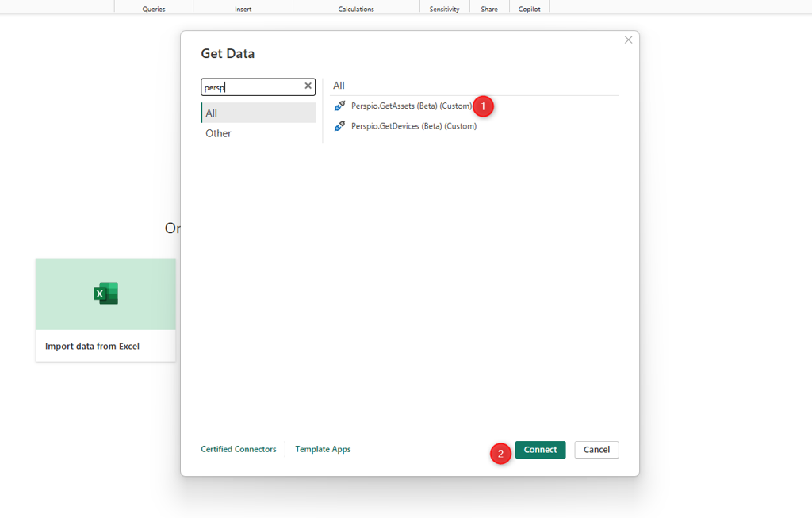The width and height of the screenshot is (812, 518).
Task: Open the Template Apps link
Action: coord(324,449)
